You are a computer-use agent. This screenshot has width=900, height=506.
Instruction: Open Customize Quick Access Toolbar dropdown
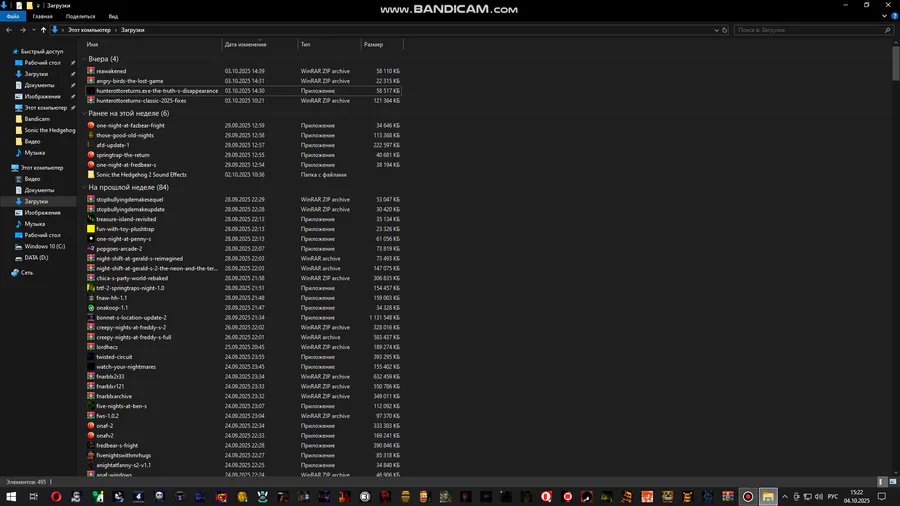tap(38, 5)
